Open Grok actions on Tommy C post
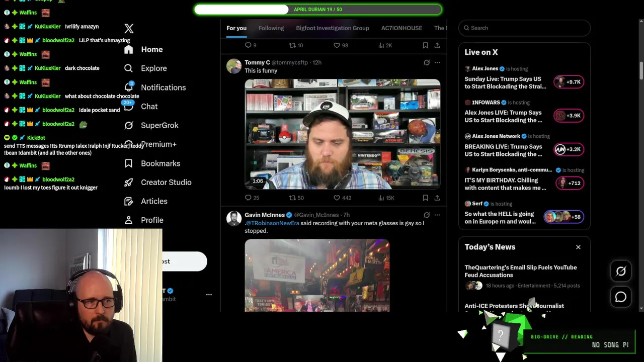 tap(427, 62)
